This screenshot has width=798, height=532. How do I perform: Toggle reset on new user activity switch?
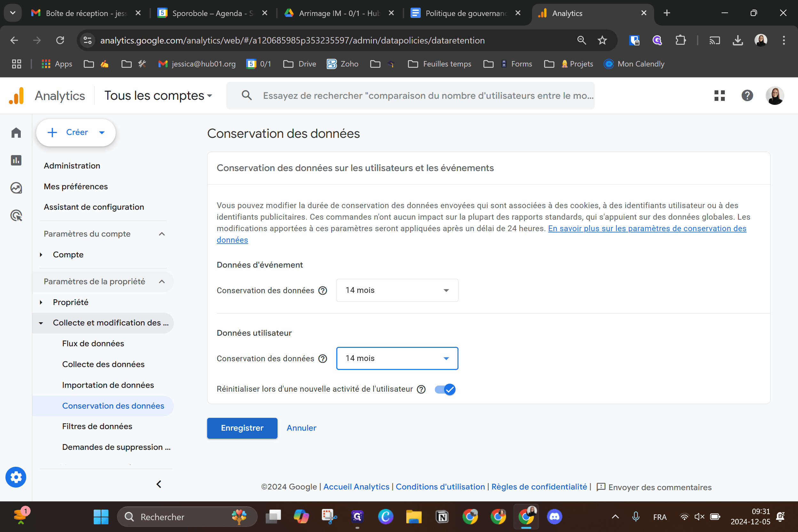pyautogui.click(x=445, y=389)
